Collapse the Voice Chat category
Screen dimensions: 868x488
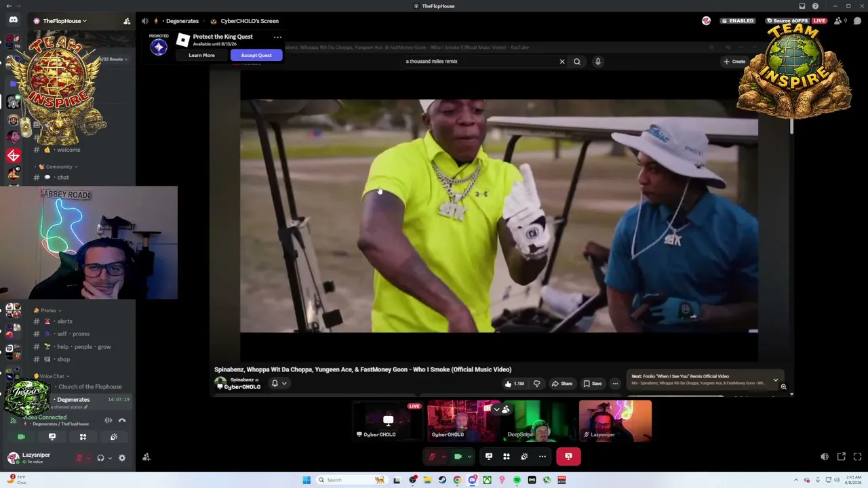click(x=52, y=376)
